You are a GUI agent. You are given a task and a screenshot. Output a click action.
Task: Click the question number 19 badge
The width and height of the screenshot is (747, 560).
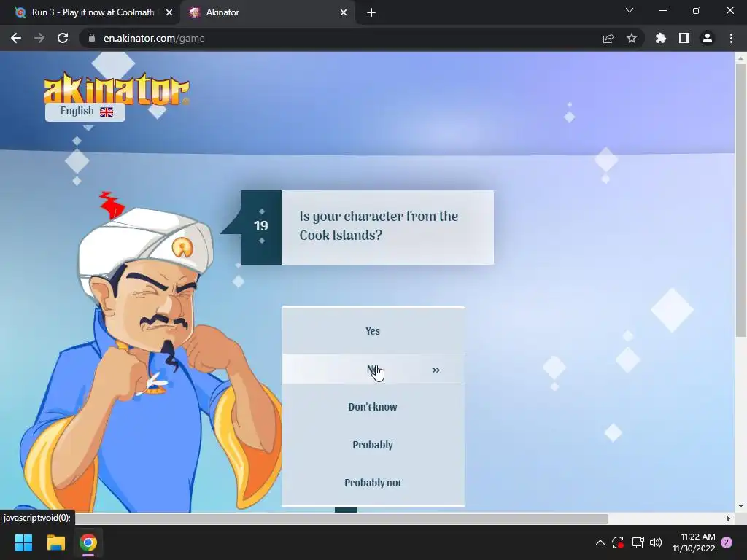tap(261, 227)
